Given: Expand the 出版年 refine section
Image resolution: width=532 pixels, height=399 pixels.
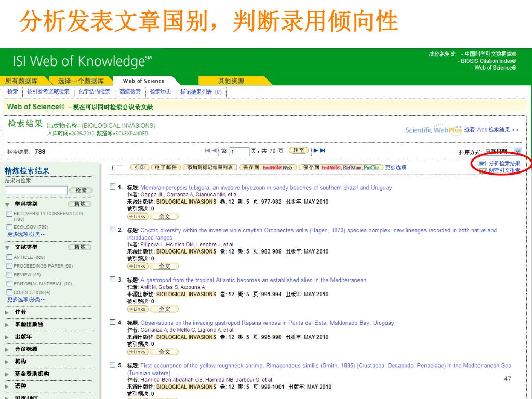Looking at the screenshot, I should (x=7, y=337).
